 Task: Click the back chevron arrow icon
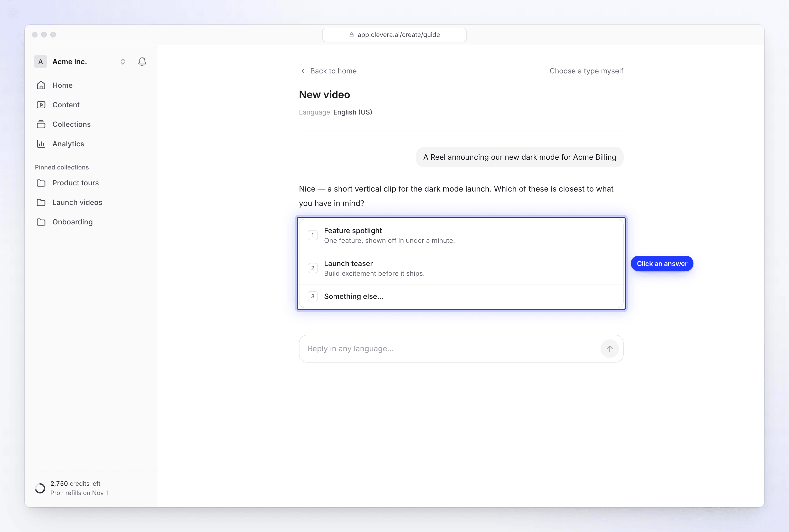click(303, 71)
